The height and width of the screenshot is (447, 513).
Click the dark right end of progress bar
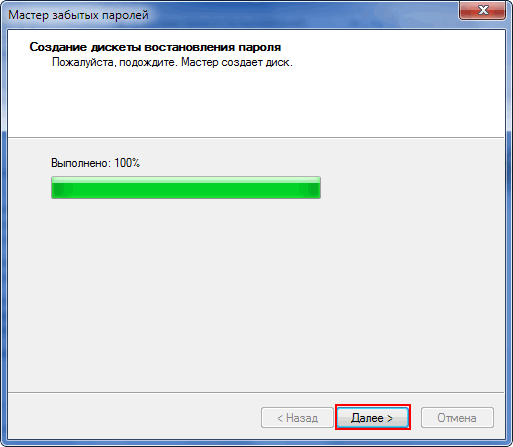click(x=313, y=189)
